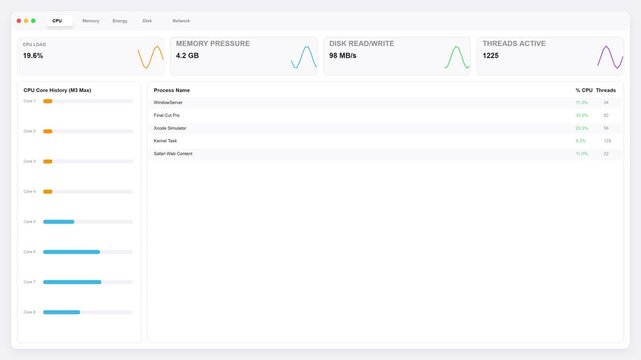Image resolution: width=641 pixels, height=360 pixels.
Task: Click the % CPU value for Xcode Simulator
Action: pyautogui.click(x=582, y=128)
